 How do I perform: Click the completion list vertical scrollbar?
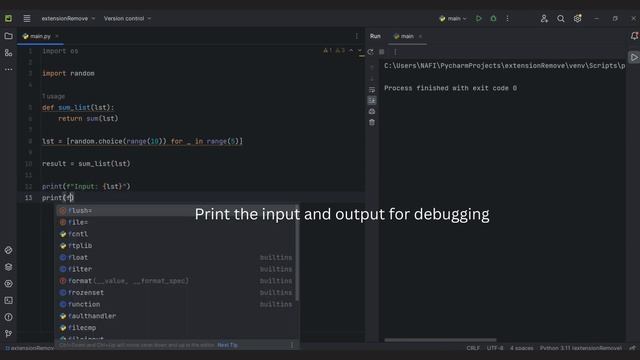point(297,253)
